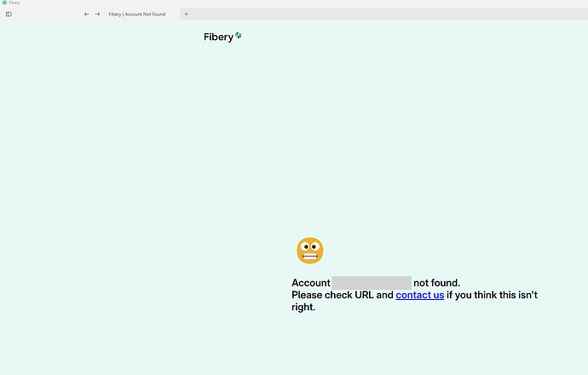This screenshot has height=375, width=588.
Task: Select the 'Fibery | Account Not Found' tab
Action: (x=141, y=14)
